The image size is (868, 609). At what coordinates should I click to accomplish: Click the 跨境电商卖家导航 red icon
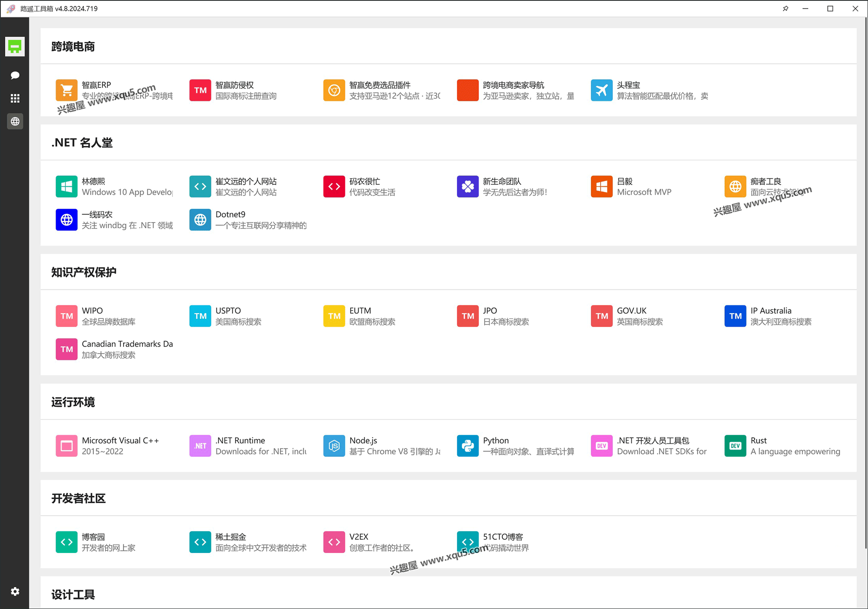(468, 90)
